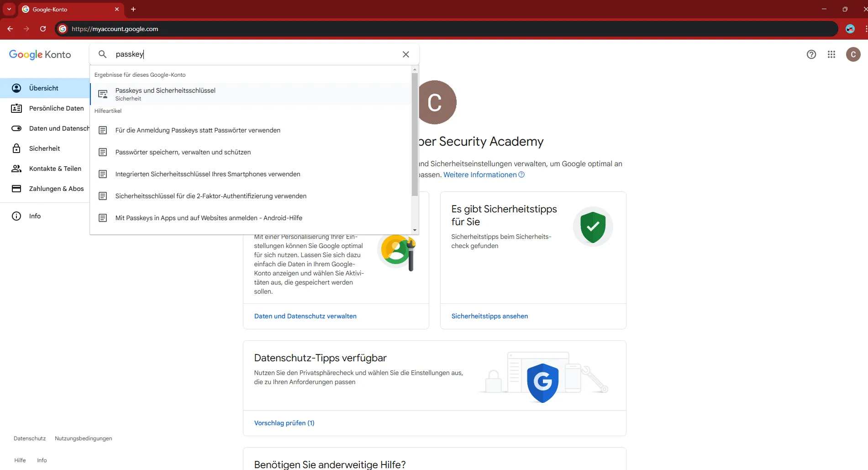
Task: Clear the passkey search text
Action: (406, 54)
